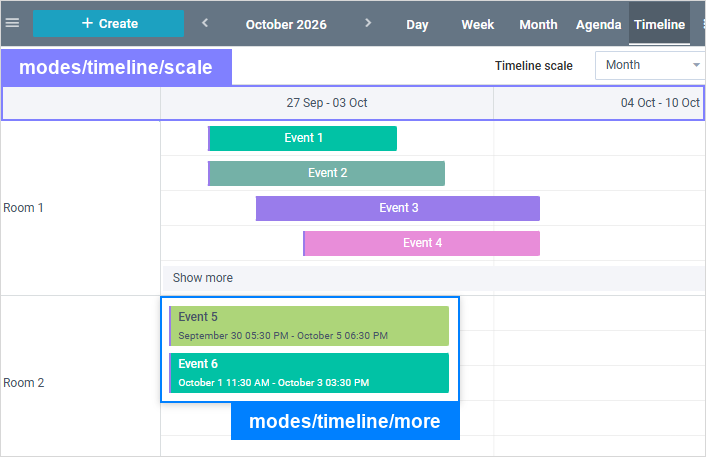Switch to Week view
Viewport: 706px width, 457px height.
478,24
